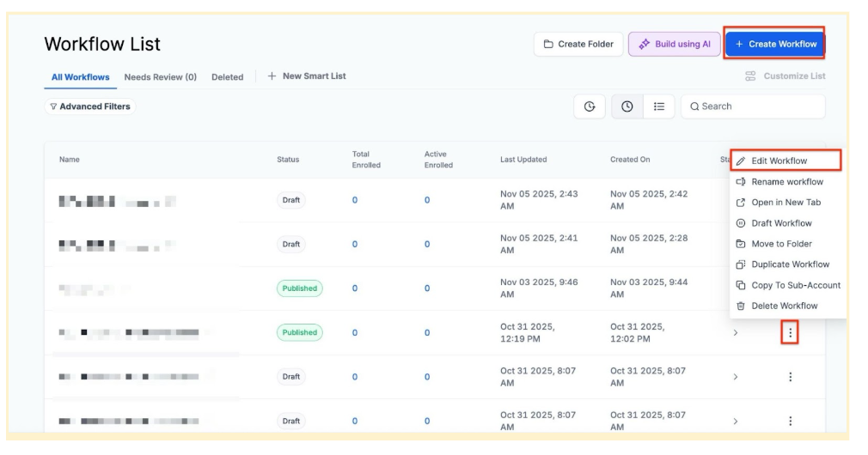The width and height of the screenshot is (868, 455).
Task: Click into the Search input field
Action: [x=759, y=106]
